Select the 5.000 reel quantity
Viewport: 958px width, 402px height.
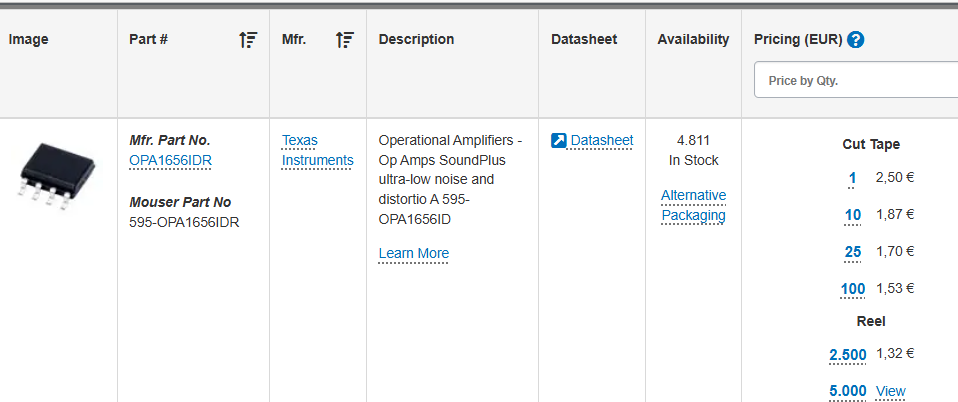[x=848, y=391]
